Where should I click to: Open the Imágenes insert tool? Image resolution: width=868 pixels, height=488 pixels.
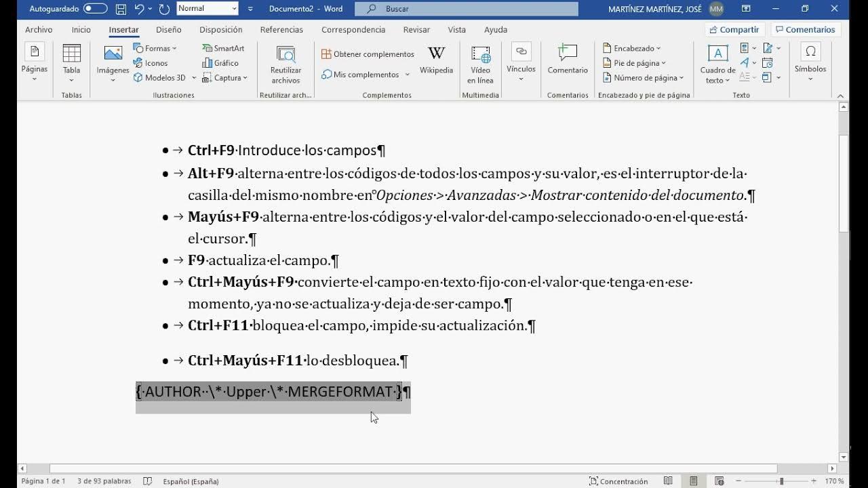(113, 62)
